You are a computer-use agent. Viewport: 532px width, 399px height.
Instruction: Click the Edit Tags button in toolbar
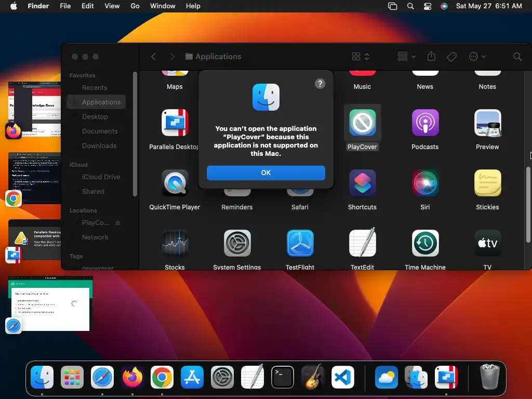pos(451,57)
